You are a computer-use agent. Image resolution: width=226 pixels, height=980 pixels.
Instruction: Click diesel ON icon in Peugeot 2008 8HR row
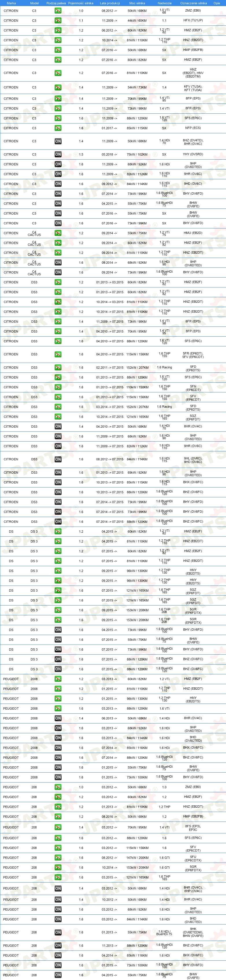point(58,718)
